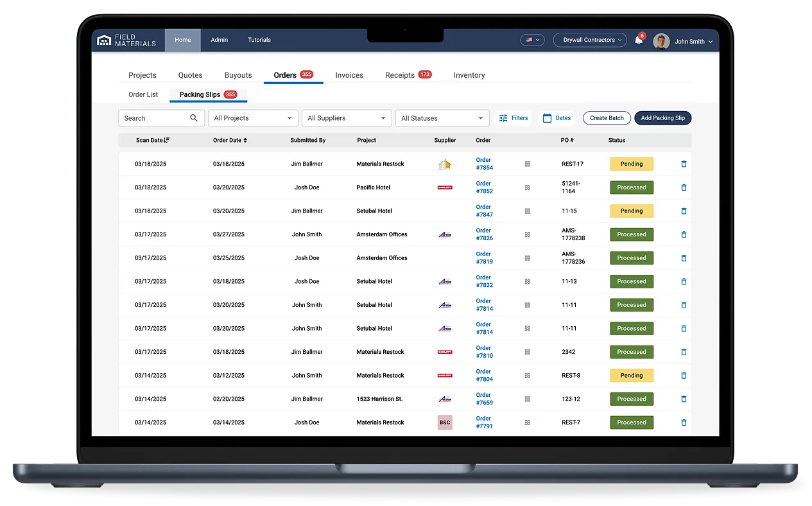Open QR code for Order #7826
The height and width of the screenshot is (506, 812).
(x=528, y=234)
